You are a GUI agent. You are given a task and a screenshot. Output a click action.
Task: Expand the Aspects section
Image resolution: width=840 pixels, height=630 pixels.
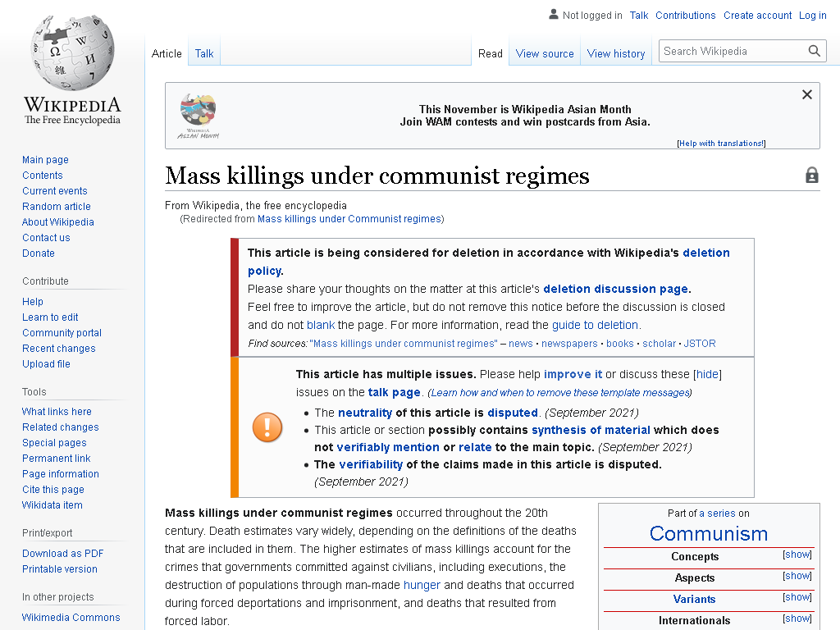[797, 576]
